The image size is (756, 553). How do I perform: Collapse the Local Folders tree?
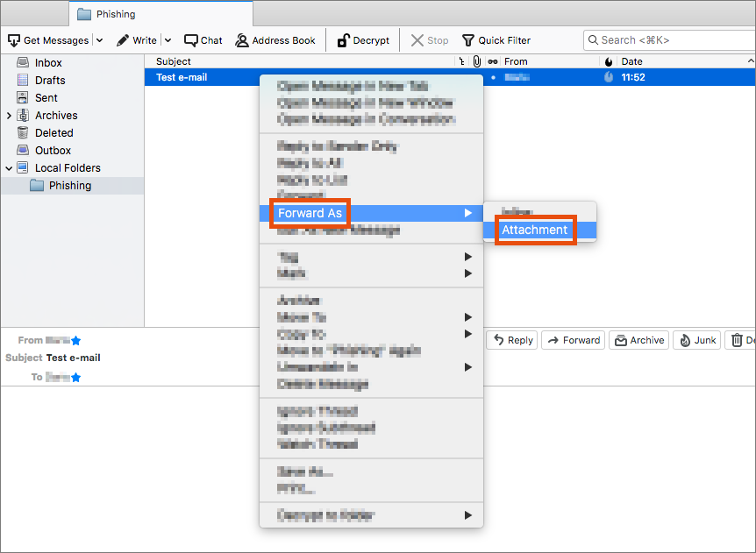10,168
